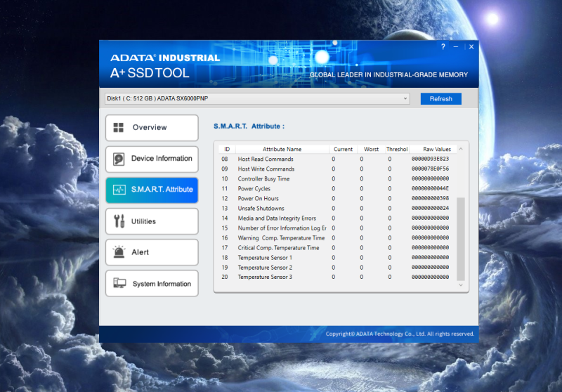The width and height of the screenshot is (562, 392).
Task: Select Warning Comp. Temperature Time row
Action: [x=337, y=238]
